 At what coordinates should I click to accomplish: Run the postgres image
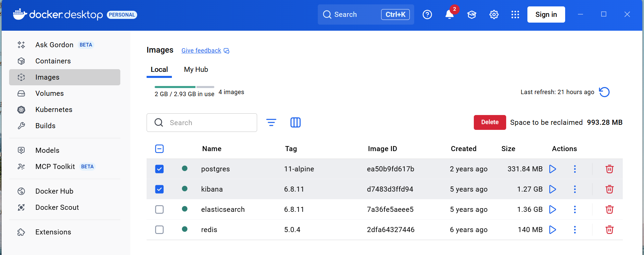(x=553, y=169)
